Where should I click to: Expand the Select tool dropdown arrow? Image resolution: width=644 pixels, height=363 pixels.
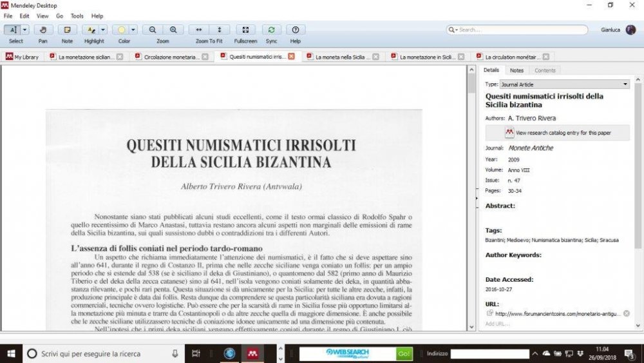pyautogui.click(x=25, y=30)
